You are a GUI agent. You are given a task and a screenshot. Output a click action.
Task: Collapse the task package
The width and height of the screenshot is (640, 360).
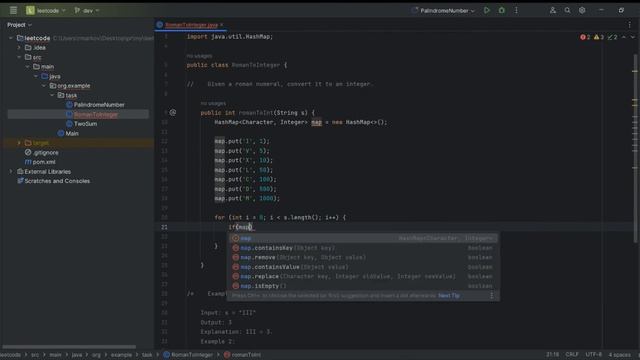[x=52, y=95]
